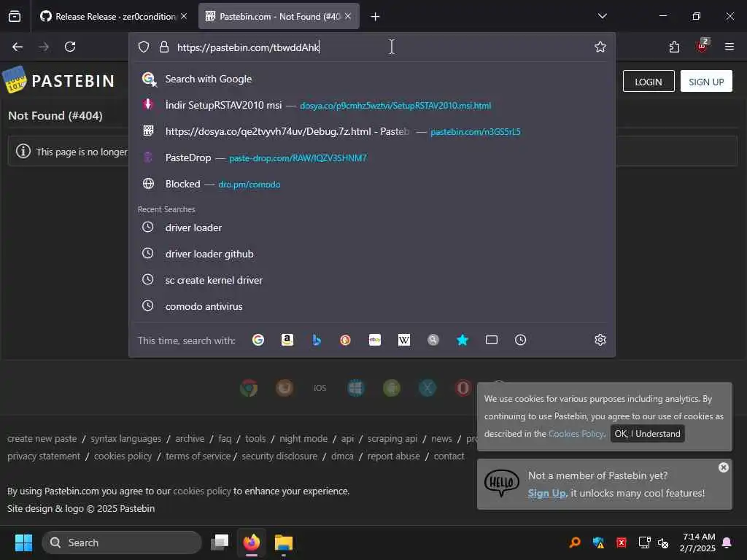
Task: Click the tracking protection shield icon
Action: (144, 47)
